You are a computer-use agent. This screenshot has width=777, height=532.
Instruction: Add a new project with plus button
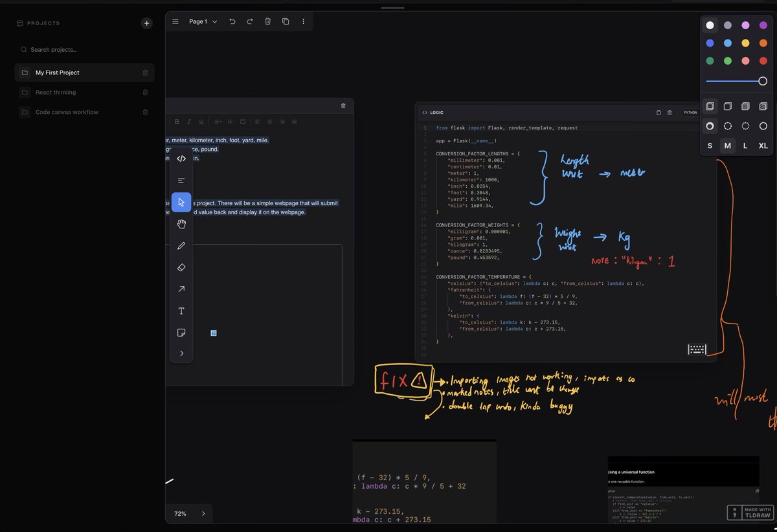click(147, 23)
